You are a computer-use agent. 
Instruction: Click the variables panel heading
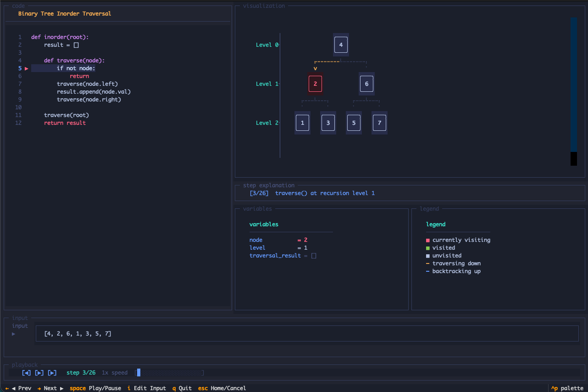click(x=264, y=224)
